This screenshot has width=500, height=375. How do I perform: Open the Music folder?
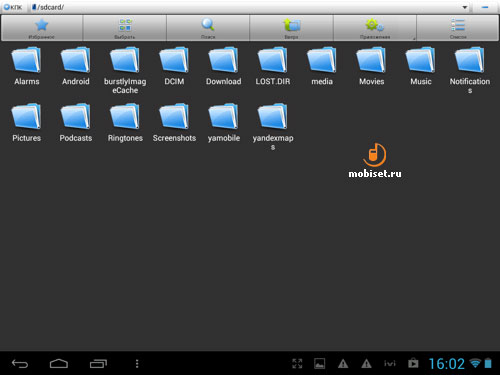coord(421,66)
